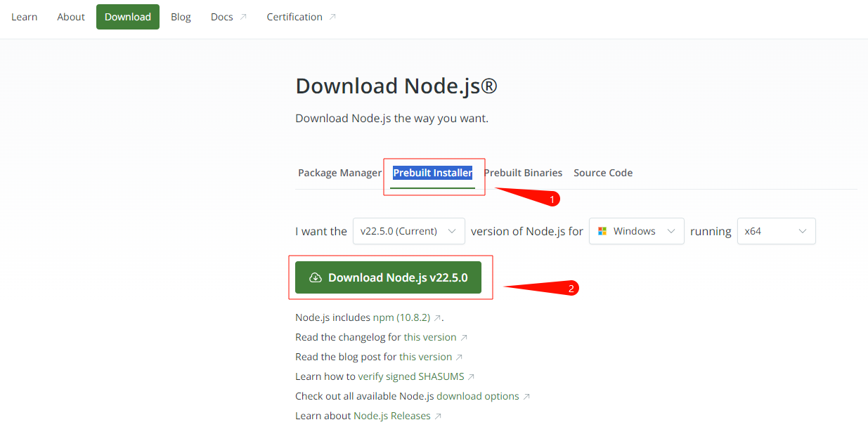Switch to the Package Manager tab
Screen dimensions: 868x434
tap(339, 173)
